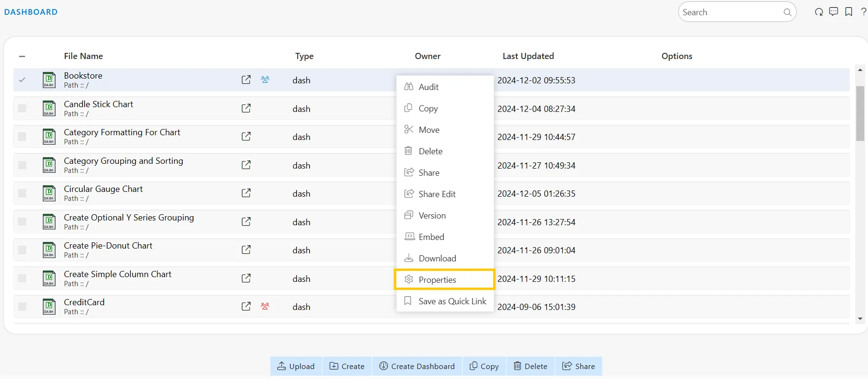Select Download in the context menu
The width and height of the screenshot is (868, 379).
[x=445, y=258]
